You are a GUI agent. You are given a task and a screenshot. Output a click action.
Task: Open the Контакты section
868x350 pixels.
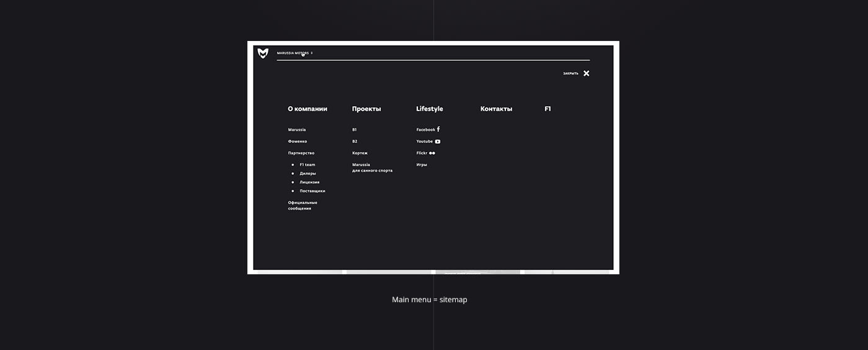pos(496,109)
